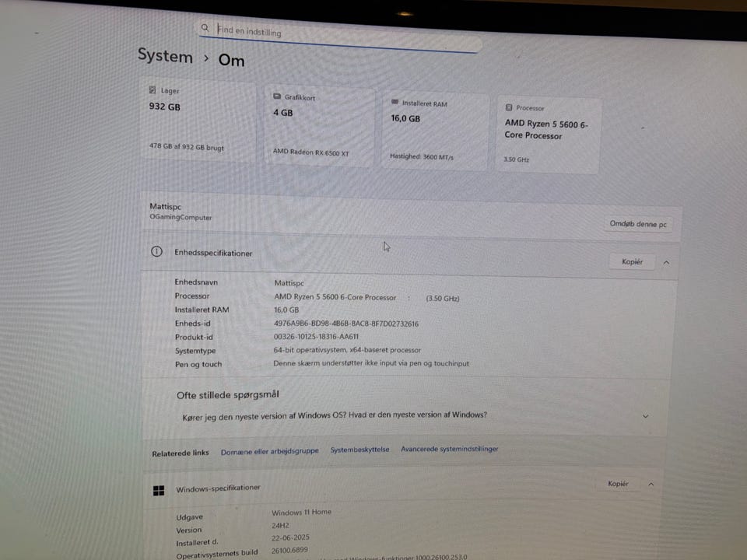Click the Enhedsspecifikationer info icon
The height and width of the screenshot is (560, 747).
click(156, 251)
